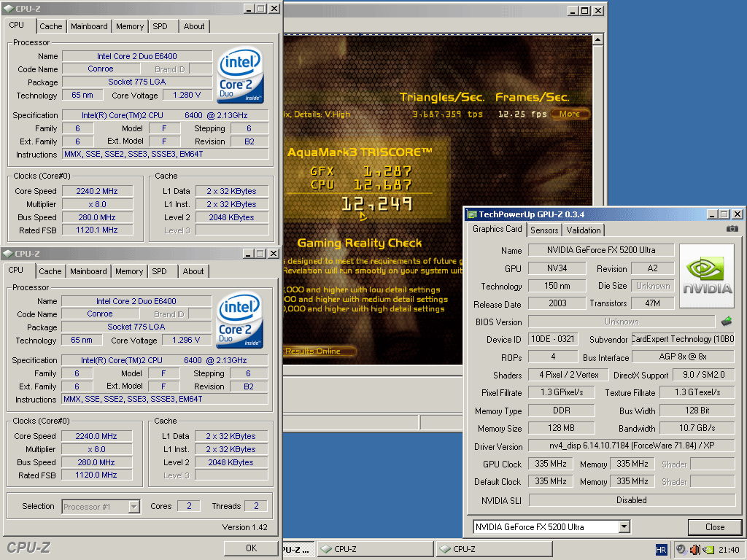
Task: Click the GPU-Z screenshot camera icon
Action: (x=732, y=229)
